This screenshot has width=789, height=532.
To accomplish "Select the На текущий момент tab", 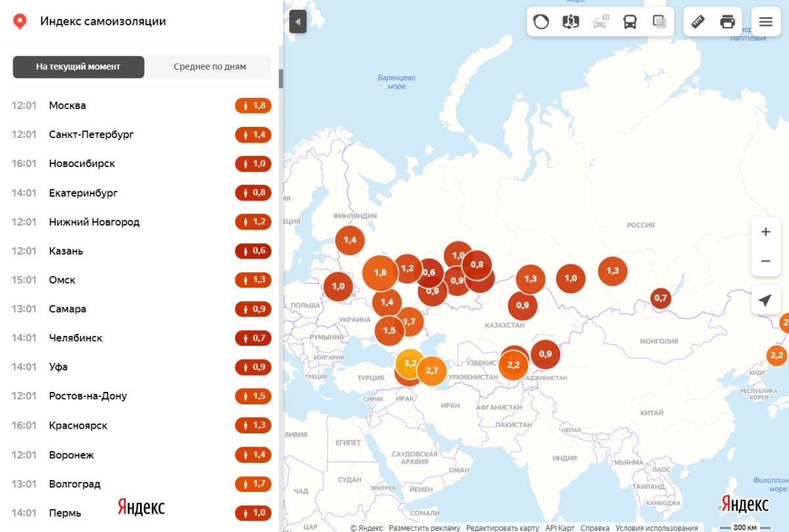I will [x=78, y=66].
